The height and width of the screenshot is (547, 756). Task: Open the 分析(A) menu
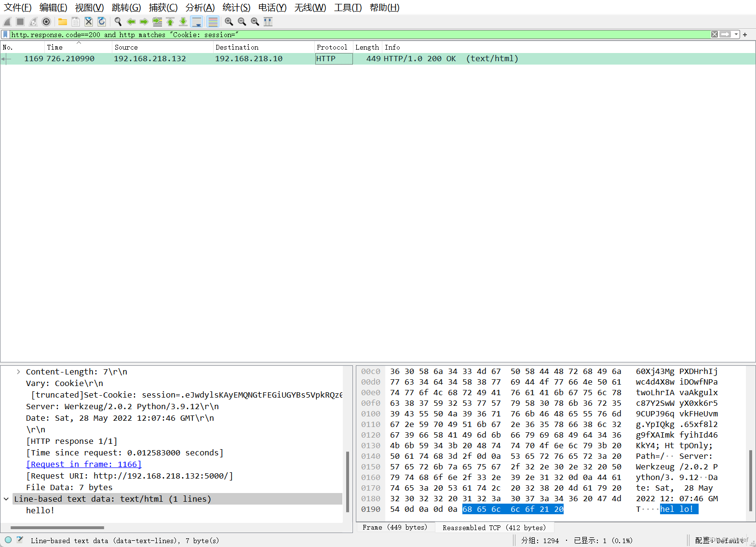tap(200, 8)
